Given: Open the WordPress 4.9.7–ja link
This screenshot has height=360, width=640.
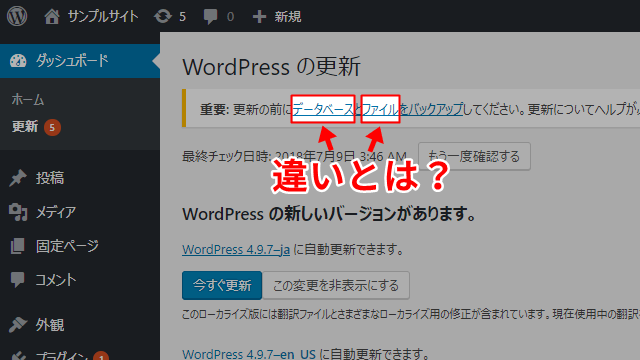Looking at the screenshot, I should coord(236,249).
